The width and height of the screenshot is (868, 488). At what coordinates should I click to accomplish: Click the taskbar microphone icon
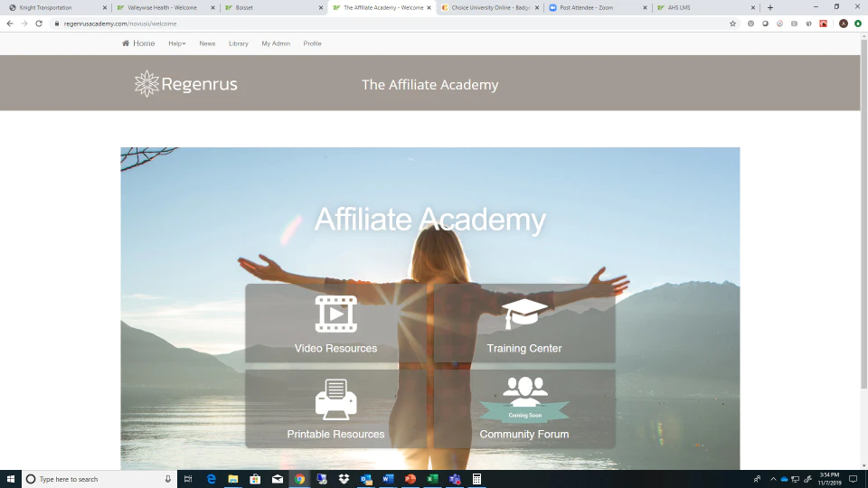(168, 479)
